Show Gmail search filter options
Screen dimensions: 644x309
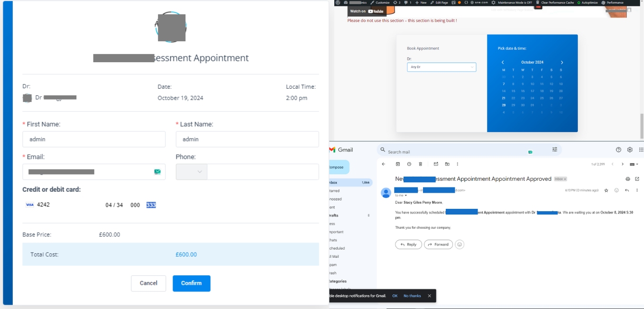click(554, 150)
